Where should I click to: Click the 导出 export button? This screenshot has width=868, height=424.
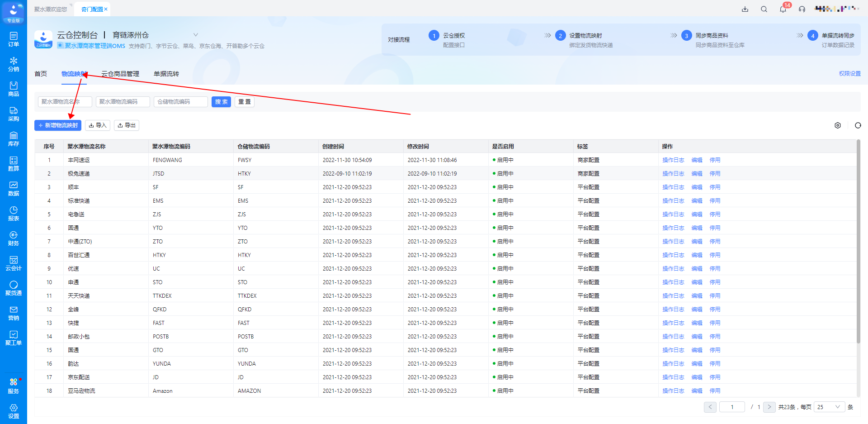(127, 125)
